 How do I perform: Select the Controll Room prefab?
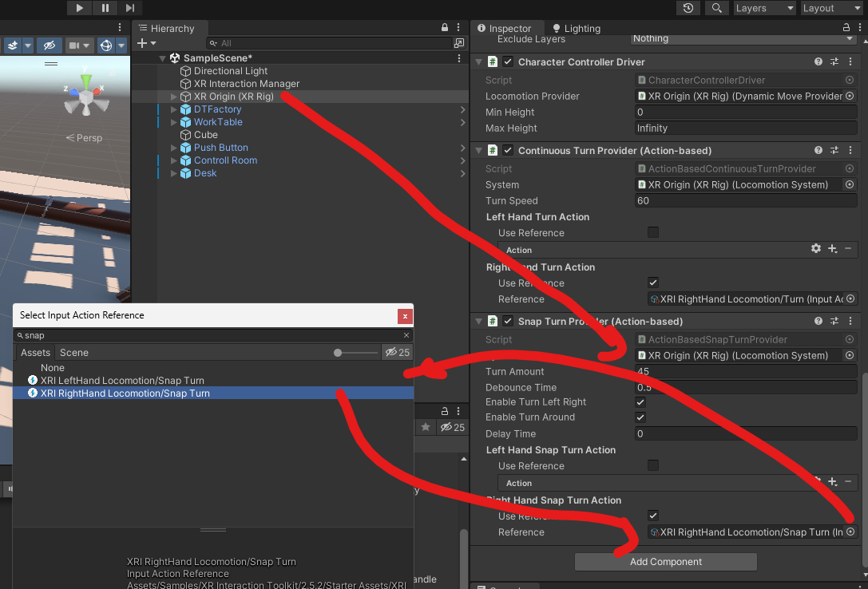[225, 160]
